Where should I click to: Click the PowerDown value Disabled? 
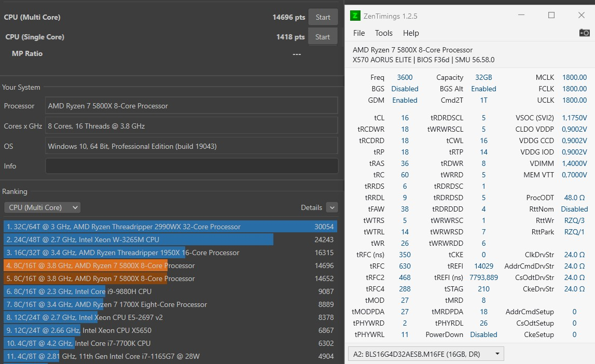click(483, 334)
